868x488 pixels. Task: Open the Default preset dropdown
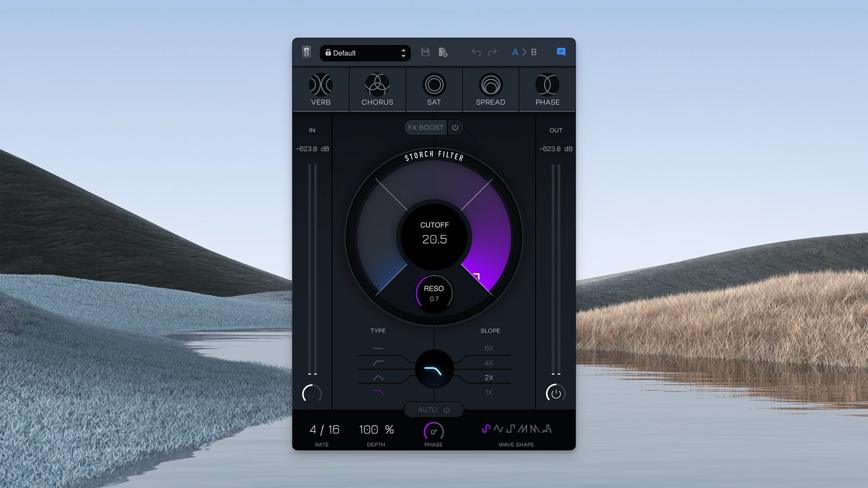[x=362, y=52]
